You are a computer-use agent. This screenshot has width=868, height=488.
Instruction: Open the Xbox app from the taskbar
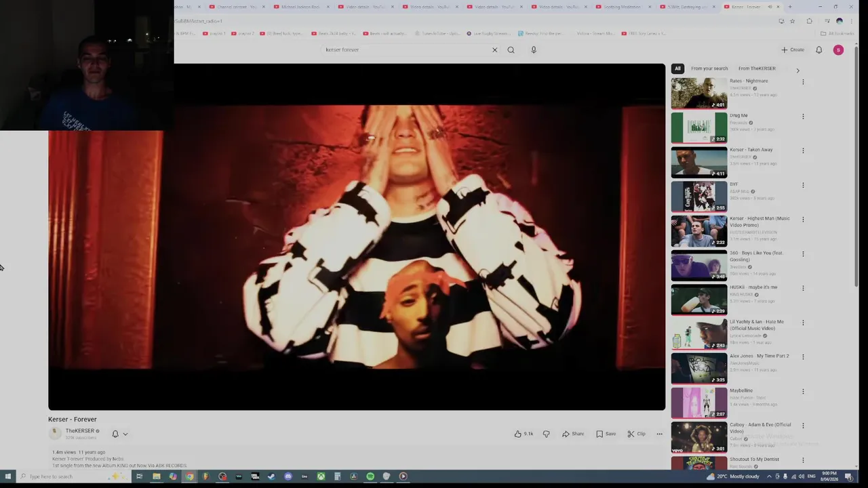[321, 476]
